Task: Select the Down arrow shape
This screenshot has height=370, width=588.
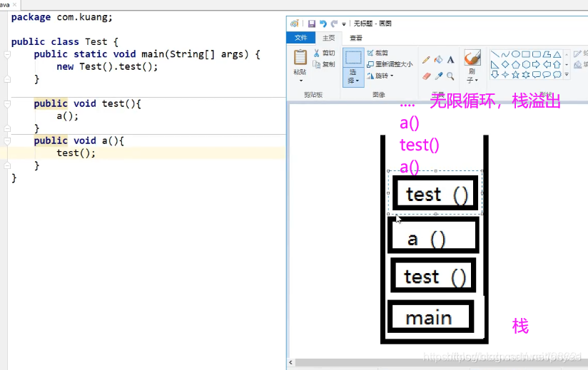Action: 495,75
